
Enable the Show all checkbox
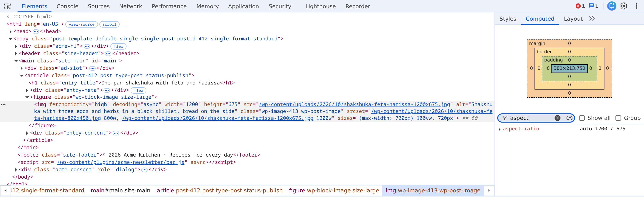[x=582, y=118]
